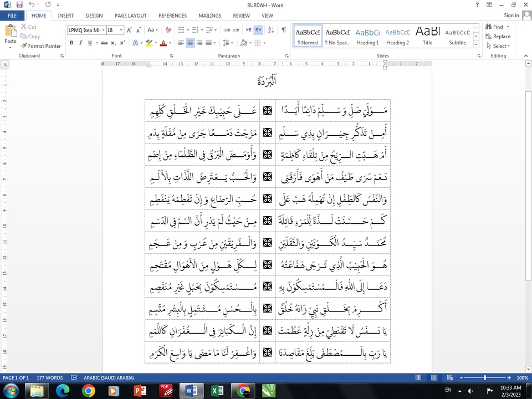Open Ribbon Display Options

[489, 5]
